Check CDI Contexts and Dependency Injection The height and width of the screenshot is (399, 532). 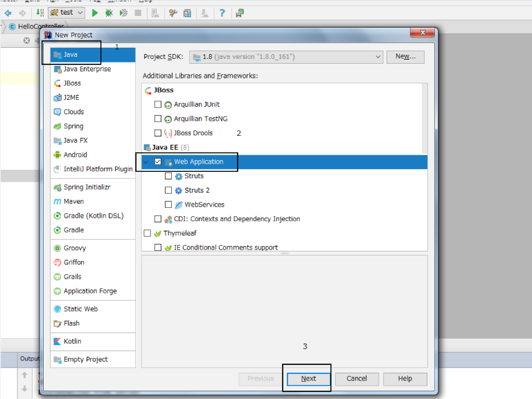click(158, 219)
